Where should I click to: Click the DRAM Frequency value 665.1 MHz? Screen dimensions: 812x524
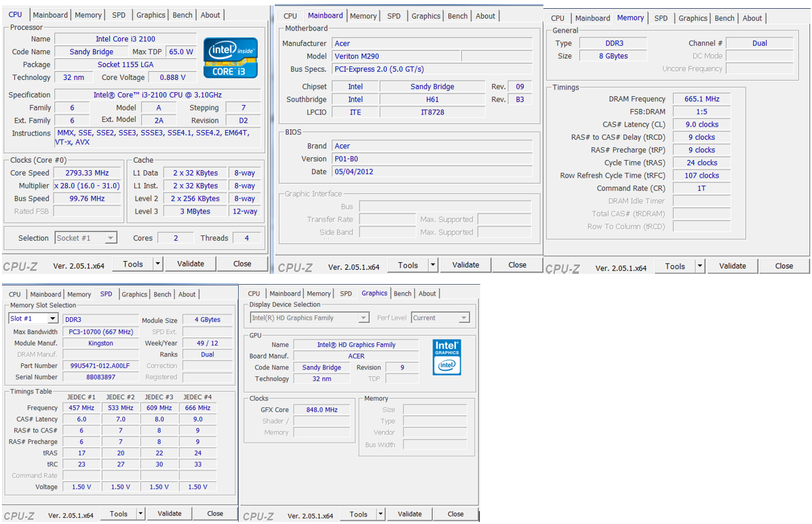701,99
